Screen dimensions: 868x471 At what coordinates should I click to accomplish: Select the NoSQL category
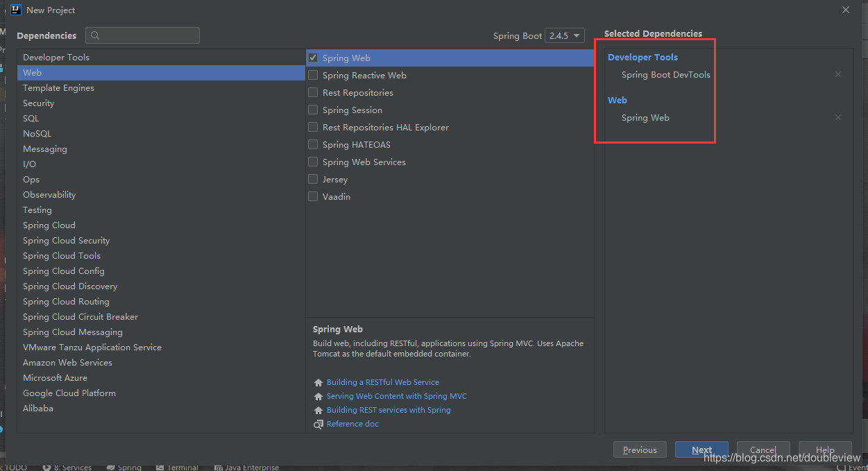(161, 134)
